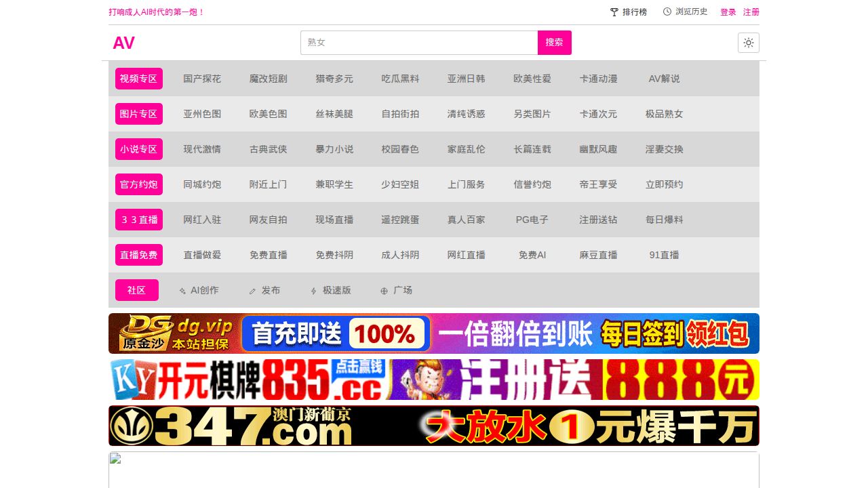Click the AV site logo
The width and height of the screenshot is (868, 488).
(124, 43)
